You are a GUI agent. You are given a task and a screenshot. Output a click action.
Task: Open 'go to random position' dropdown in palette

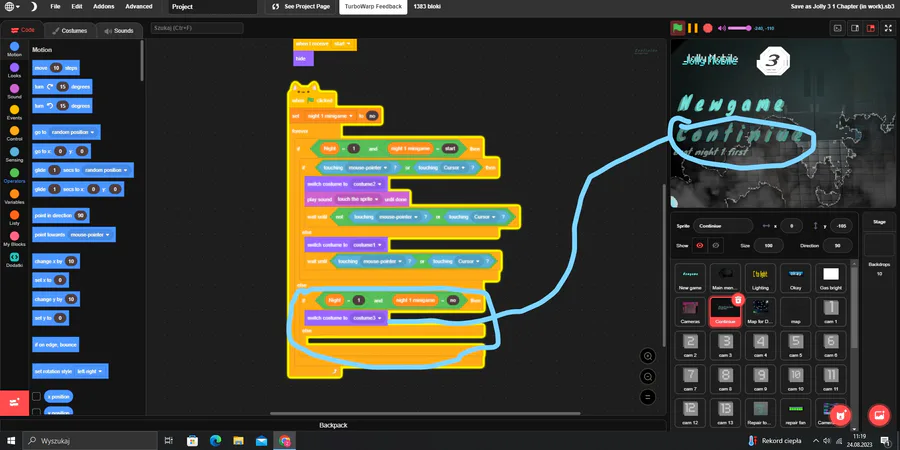tap(73, 132)
